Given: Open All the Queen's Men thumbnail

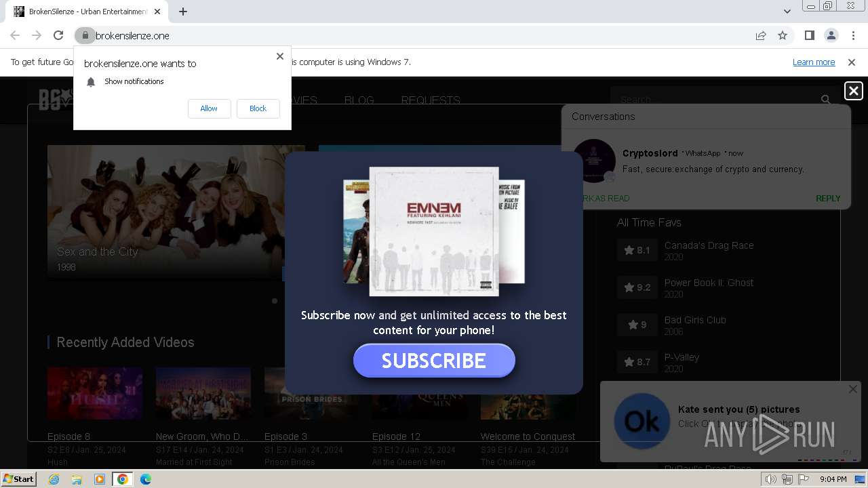Looking at the screenshot, I should (419, 407).
